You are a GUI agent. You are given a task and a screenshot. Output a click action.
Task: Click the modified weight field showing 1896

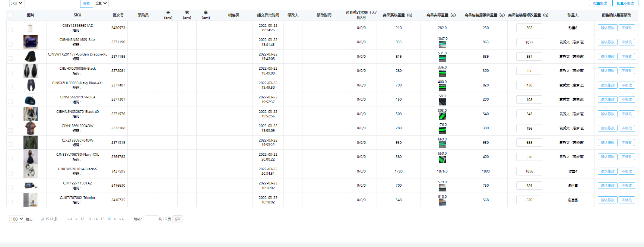pyautogui.click(x=529, y=171)
